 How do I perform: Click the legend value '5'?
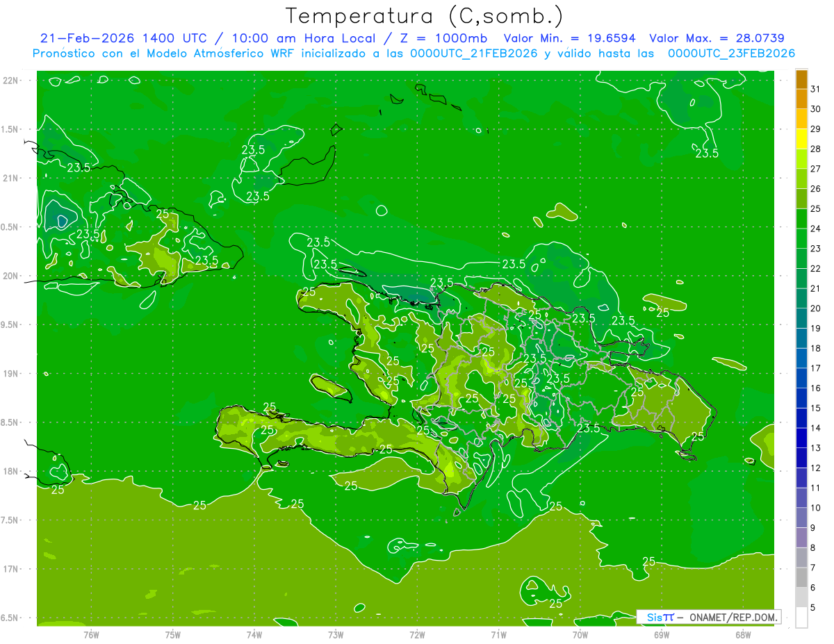(x=813, y=608)
